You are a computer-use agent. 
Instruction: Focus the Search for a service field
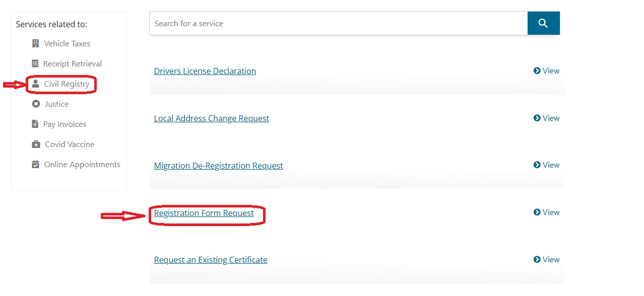click(x=338, y=24)
